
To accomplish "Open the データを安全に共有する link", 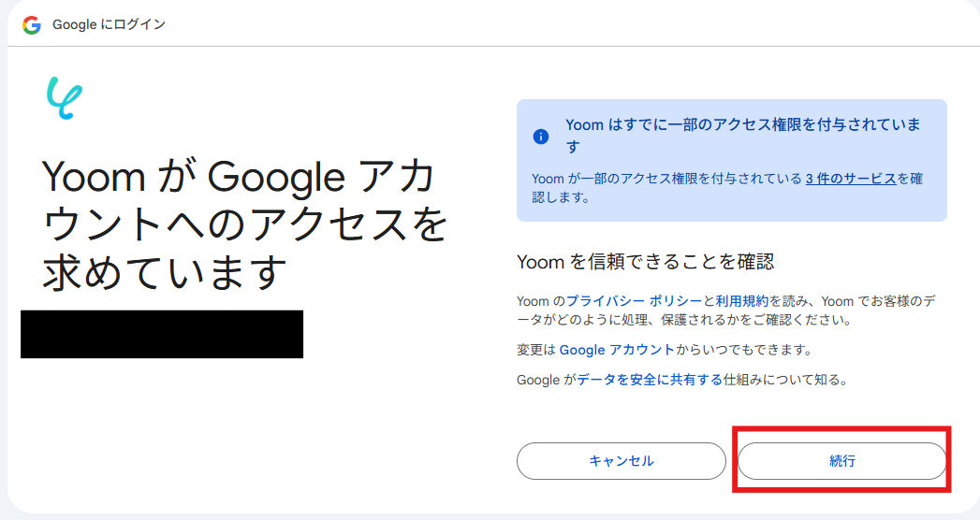I will point(649,380).
